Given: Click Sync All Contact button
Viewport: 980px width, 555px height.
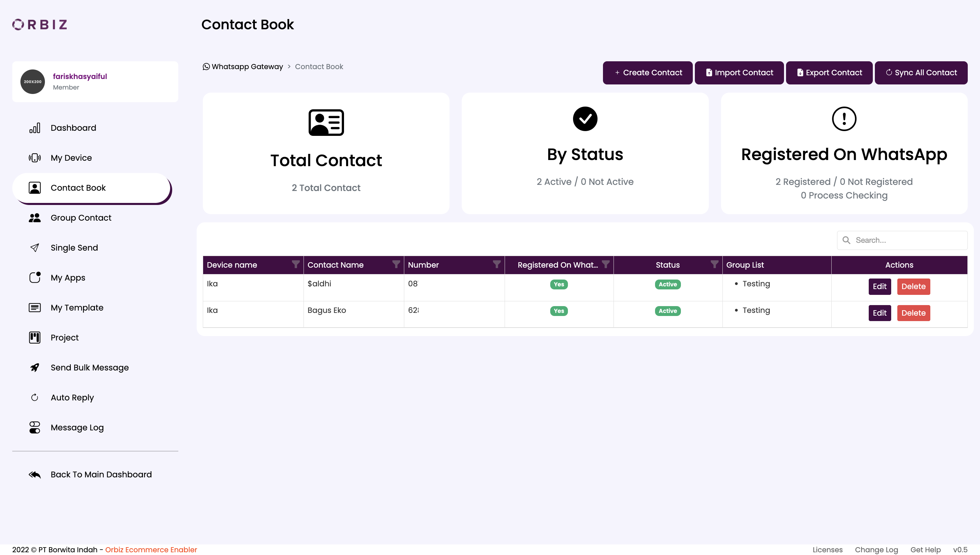Looking at the screenshot, I should click(921, 73).
